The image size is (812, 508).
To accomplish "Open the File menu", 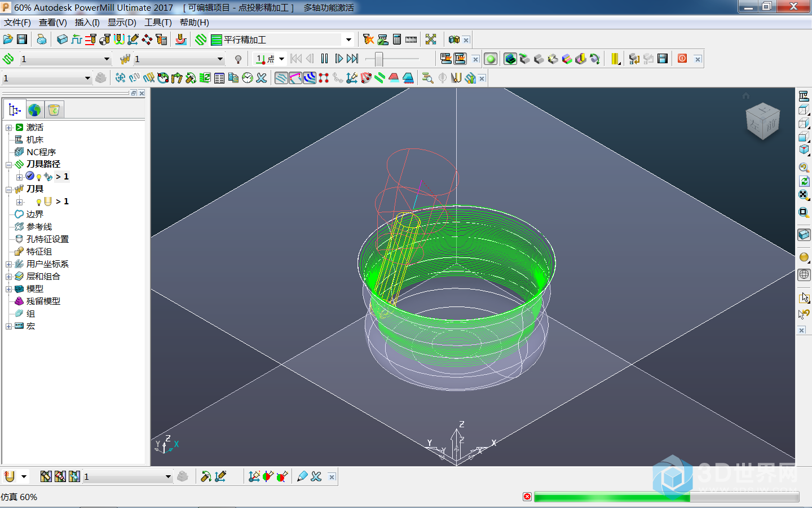I will point(17,22).
